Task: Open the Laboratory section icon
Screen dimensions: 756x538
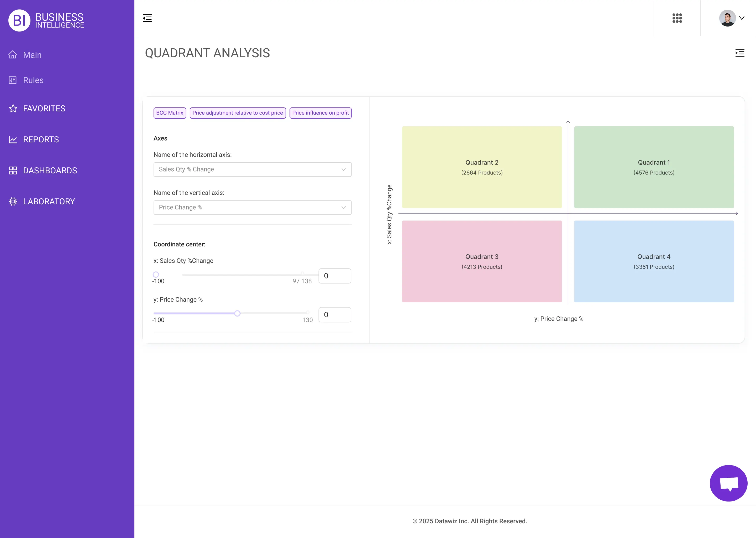Action: [x=13, y=201]
